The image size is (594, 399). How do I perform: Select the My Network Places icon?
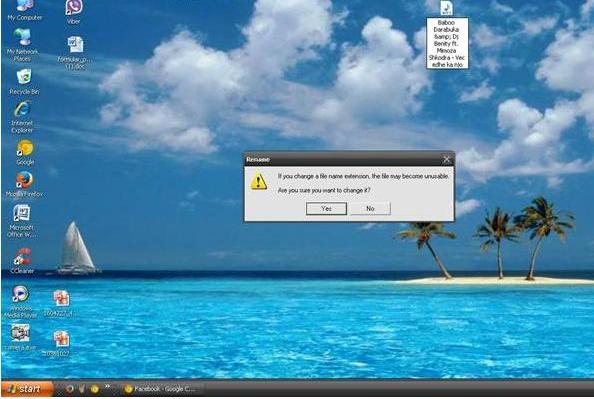click(x=22, y=46)
